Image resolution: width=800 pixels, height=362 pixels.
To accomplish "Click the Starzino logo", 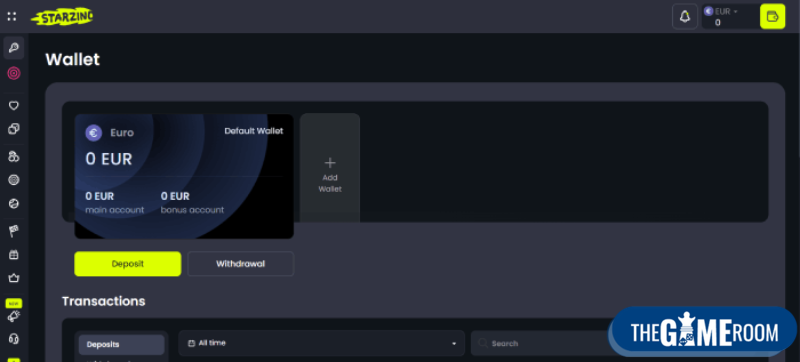I will tap(62, 17).
